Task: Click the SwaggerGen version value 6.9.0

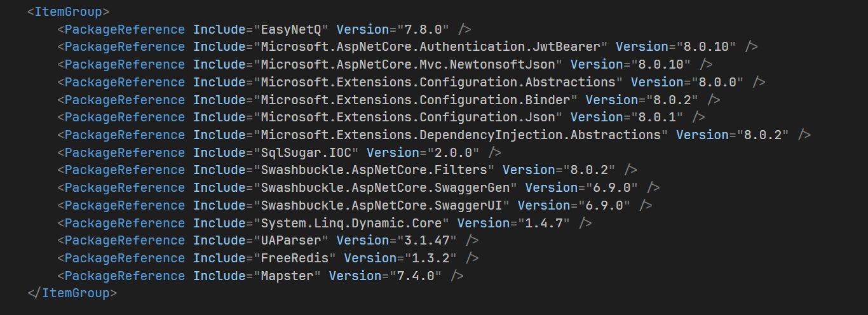Action: coord(614,188)
